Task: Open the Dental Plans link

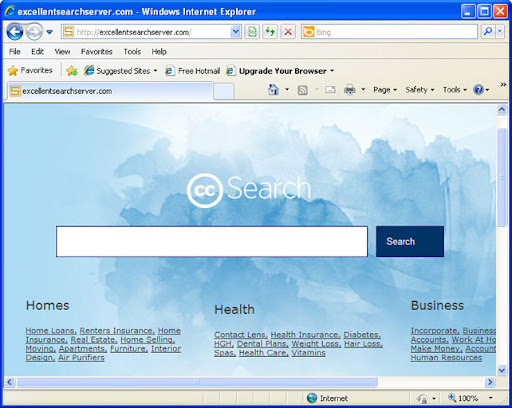Action: click(x=263, y=344)
